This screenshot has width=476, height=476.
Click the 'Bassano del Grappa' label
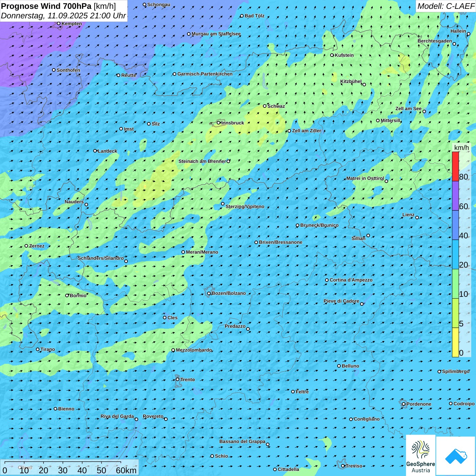click(x=242, y=441)
